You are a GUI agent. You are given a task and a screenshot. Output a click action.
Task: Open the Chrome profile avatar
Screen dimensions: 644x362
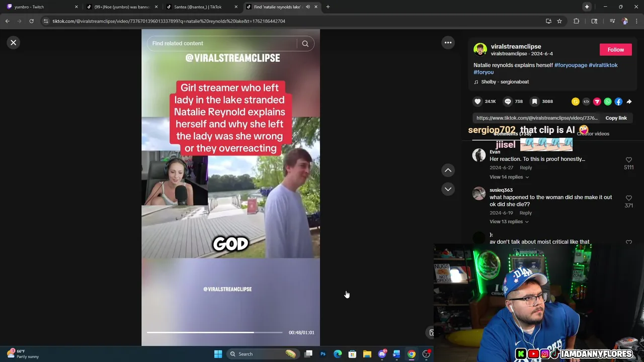coord(625,21)
